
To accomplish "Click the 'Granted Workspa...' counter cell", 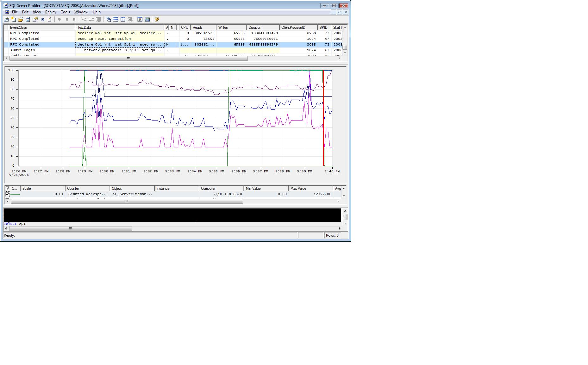I will click(88, 194).
